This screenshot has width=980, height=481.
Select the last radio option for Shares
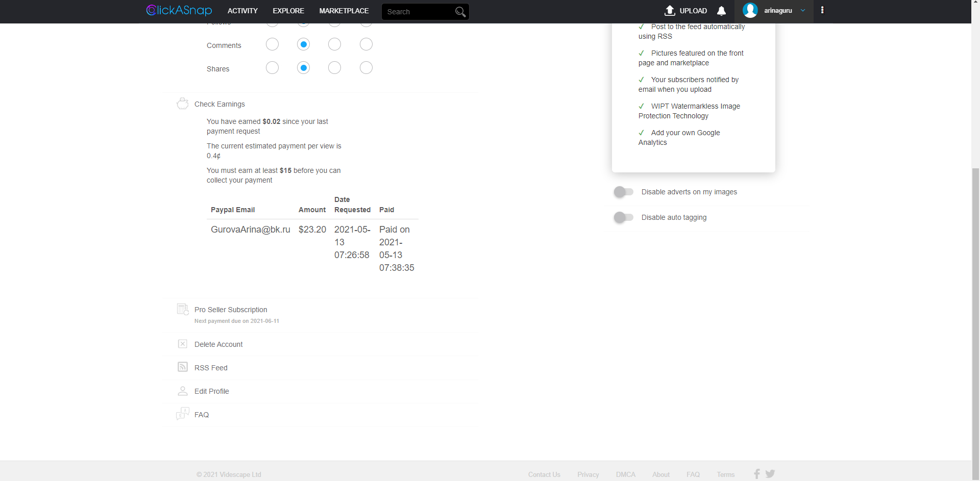[x=366, y=68]
